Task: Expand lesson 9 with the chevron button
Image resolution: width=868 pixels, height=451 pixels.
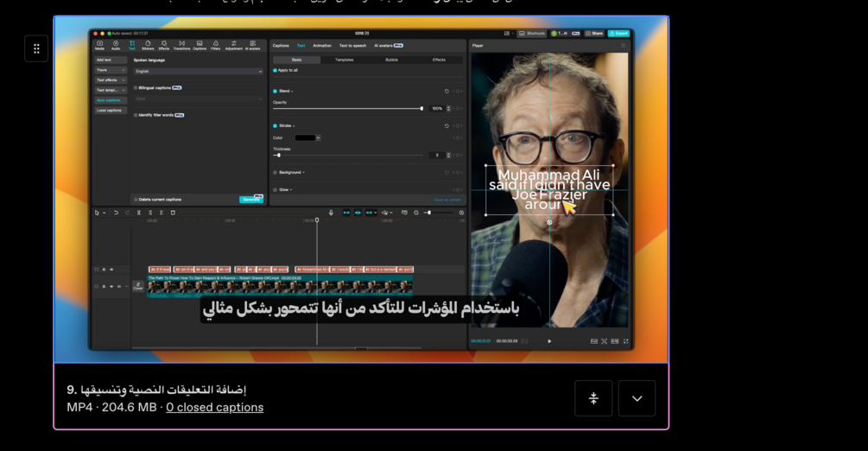Action: click(x=637, y=398)
